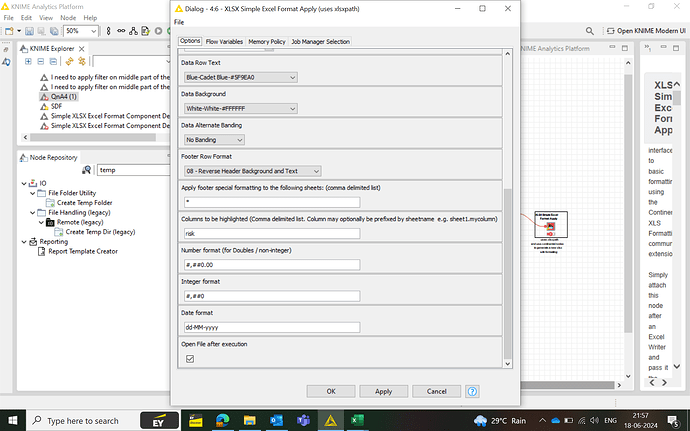Screen dimensions: 690x431
Task: Click the search icon in Node Repository
Action: point(88,169)
